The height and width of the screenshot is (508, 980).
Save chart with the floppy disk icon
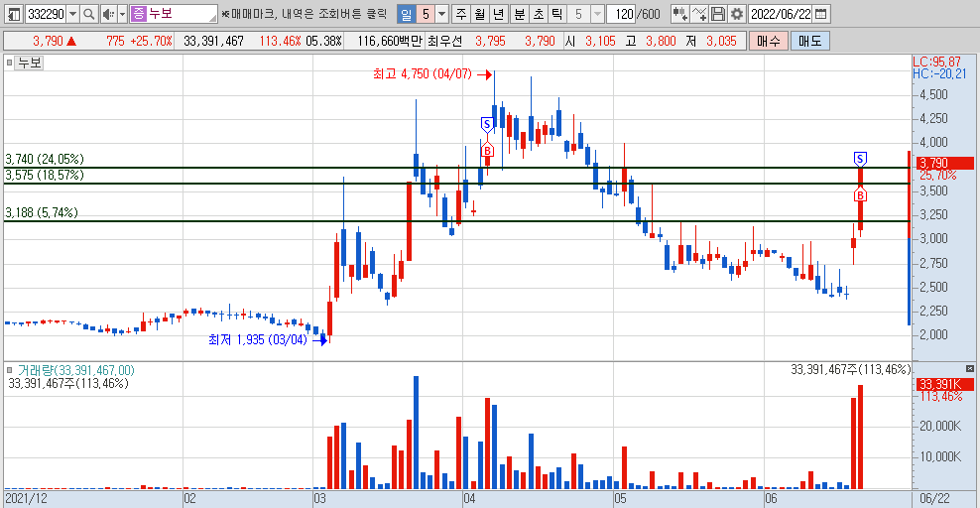tap(718, 14)
